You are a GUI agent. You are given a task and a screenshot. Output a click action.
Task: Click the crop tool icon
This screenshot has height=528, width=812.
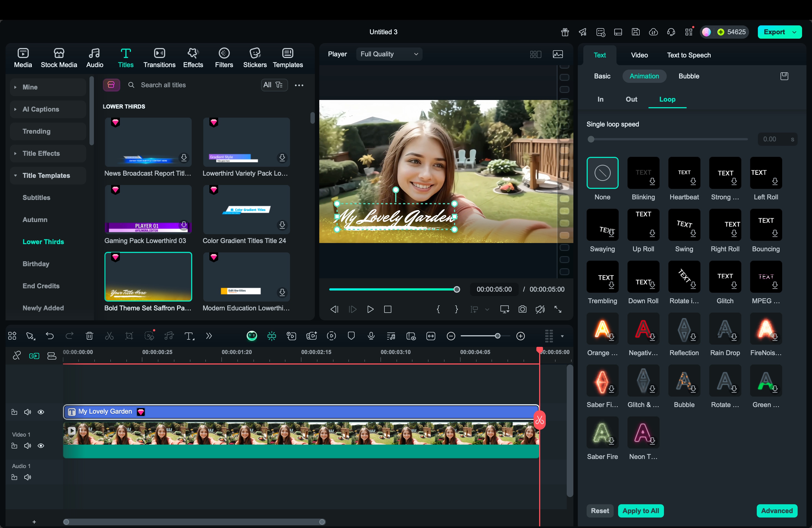pos(129,336)
